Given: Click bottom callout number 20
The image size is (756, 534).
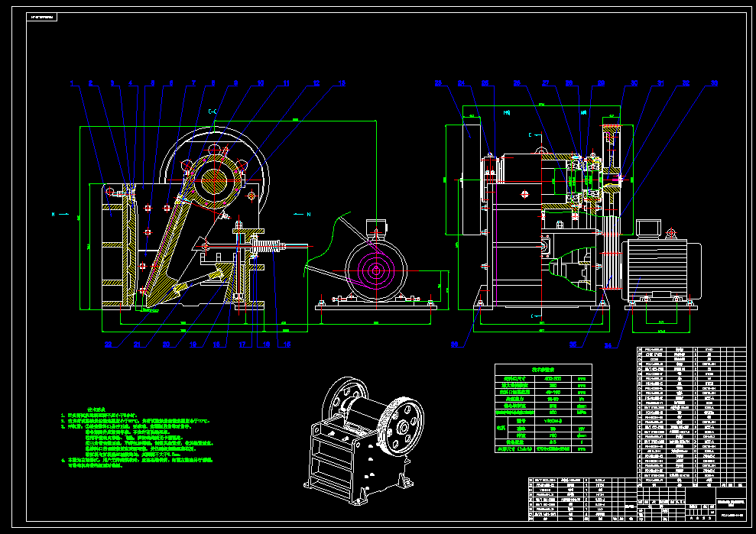Looking at the screenshot, I should tap(166, 345).
